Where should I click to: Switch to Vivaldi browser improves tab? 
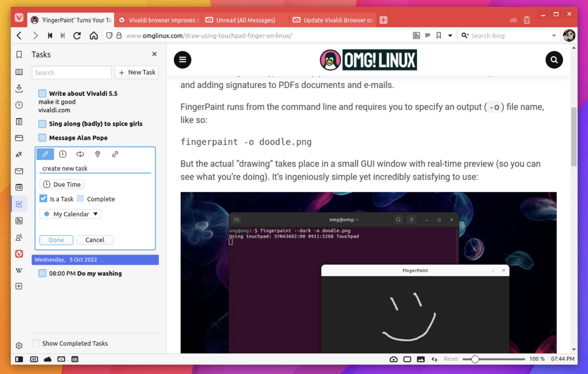tap(158, 20)
